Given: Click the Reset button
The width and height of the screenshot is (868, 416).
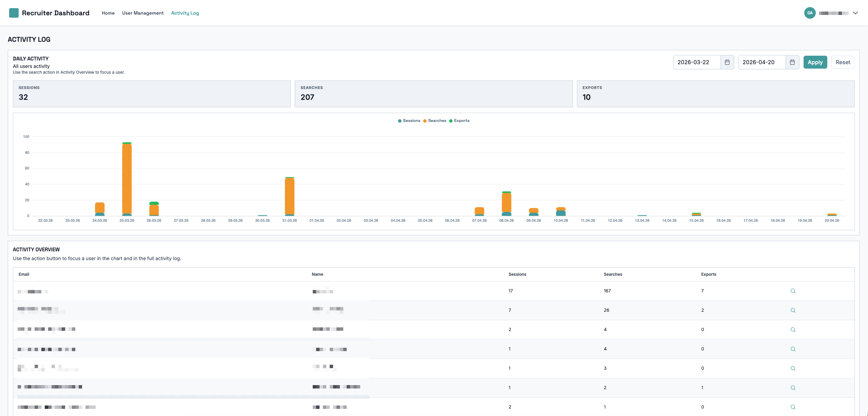Looking at the screenshot, I should [x=843, y=62].
